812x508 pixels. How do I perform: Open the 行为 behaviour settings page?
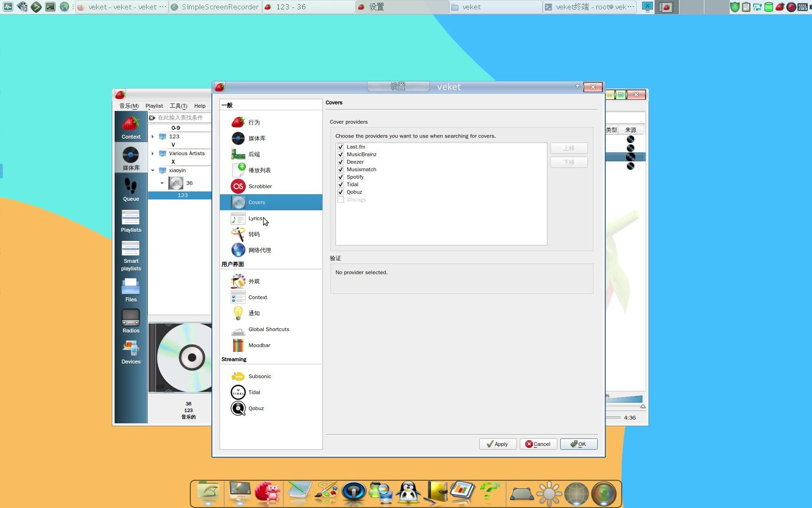(271, 122)
